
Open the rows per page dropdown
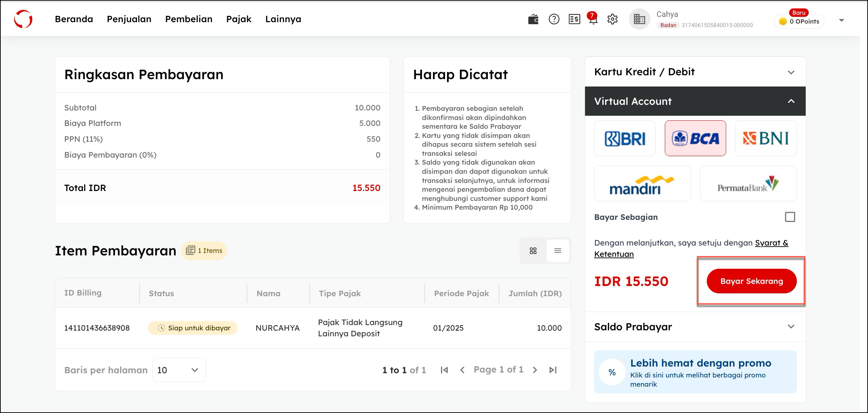[179, 370]
